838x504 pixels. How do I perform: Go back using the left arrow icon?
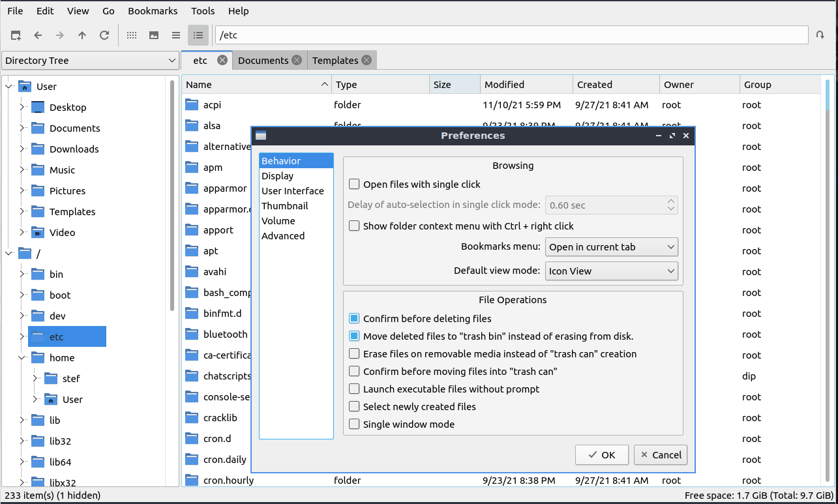(x=38, y=35)
